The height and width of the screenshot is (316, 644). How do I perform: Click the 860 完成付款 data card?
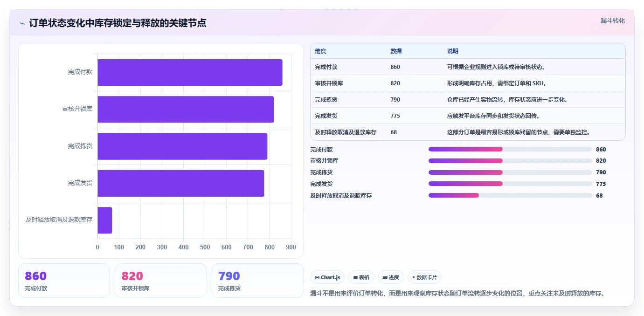point(64,281)
